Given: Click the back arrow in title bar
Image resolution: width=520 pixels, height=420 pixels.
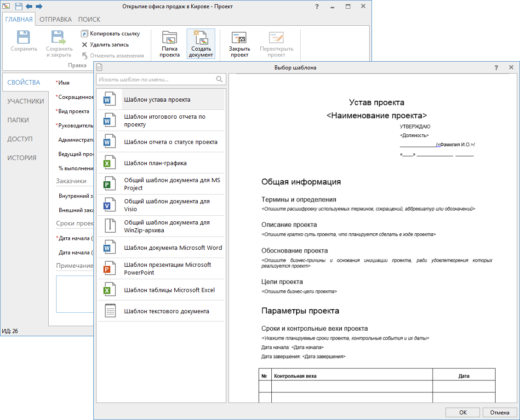Looking at the screenshot, I should pos(29,6).
